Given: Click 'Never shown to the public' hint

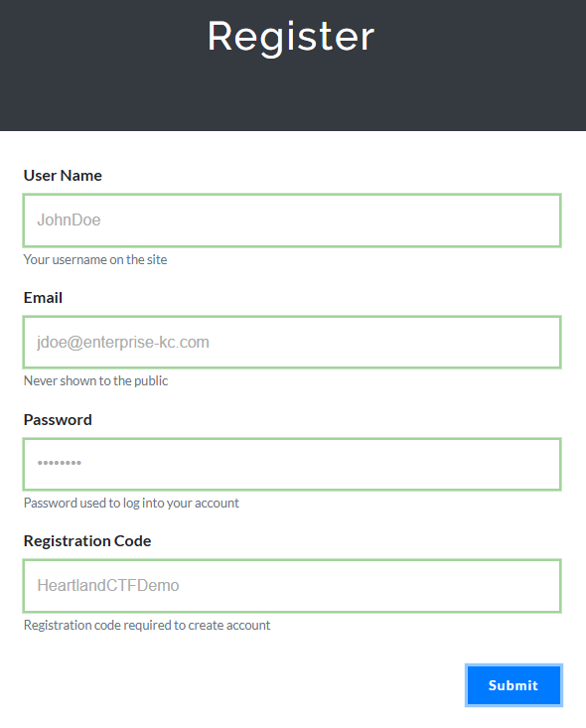Looking at the screenshot, I should [x=95, y=380].
